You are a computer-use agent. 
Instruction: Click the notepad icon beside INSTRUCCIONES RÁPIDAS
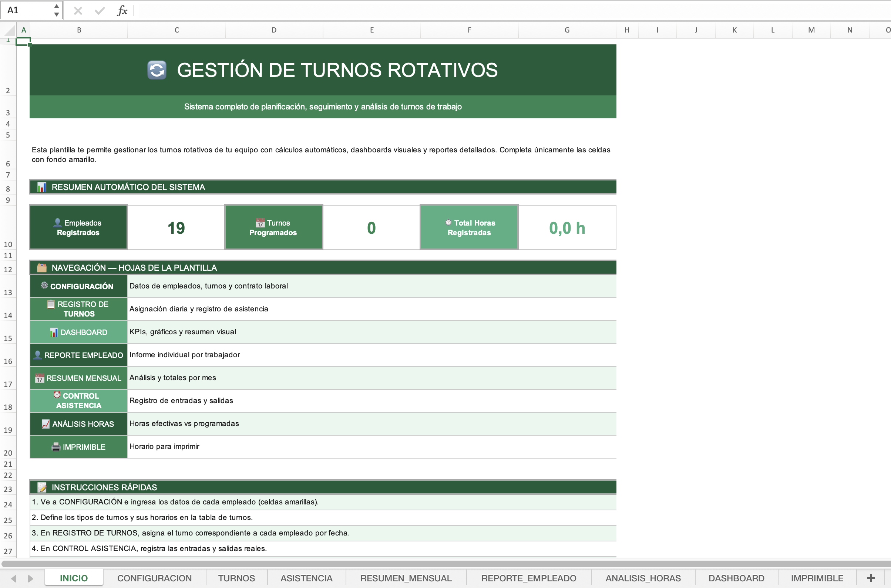point(42,487)
